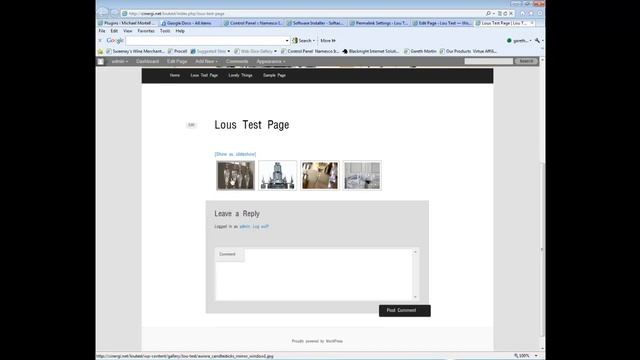The image size is (640, 360).
Task: Open Sample Page in site navigation
Action: (x=274, y=76)
